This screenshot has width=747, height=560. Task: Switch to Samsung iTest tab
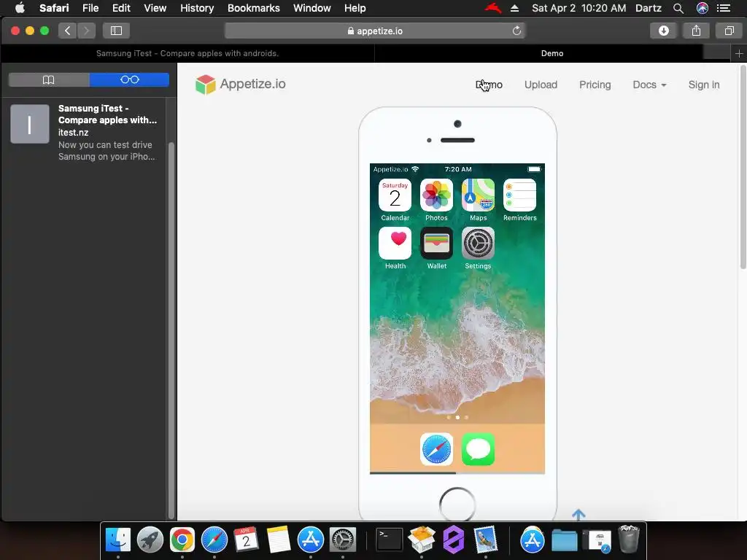(x=187, y=53)
